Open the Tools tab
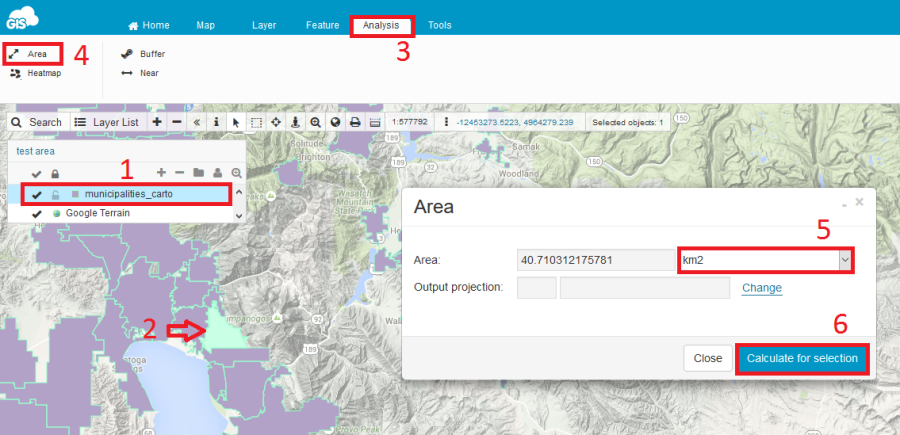 (439, 24)
